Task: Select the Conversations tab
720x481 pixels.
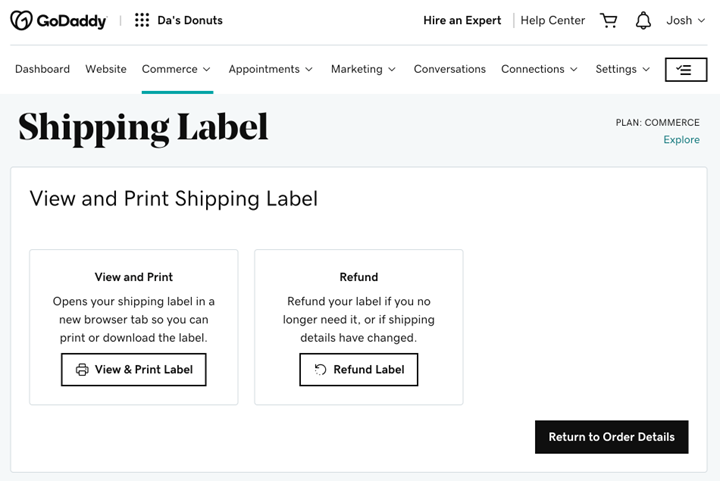Action: pos(449,69)
